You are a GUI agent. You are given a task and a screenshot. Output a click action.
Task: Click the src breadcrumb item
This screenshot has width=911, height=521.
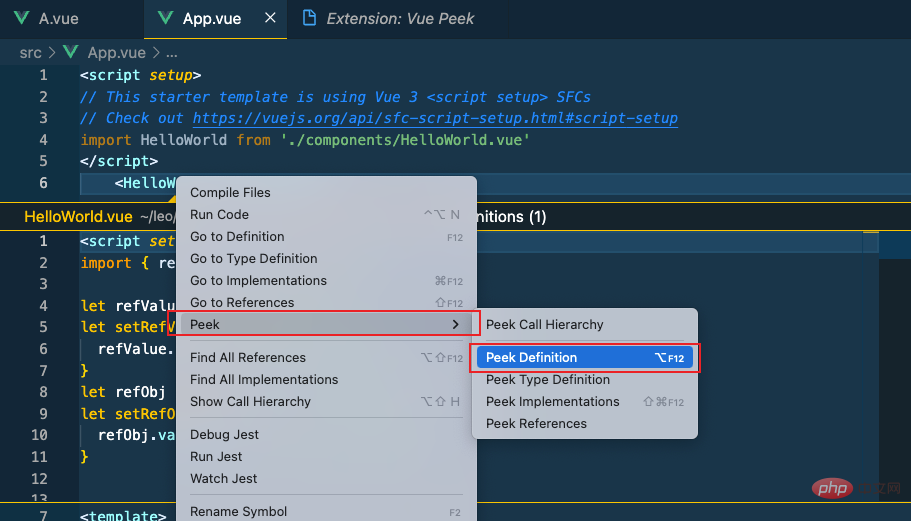tap(30, 52)
